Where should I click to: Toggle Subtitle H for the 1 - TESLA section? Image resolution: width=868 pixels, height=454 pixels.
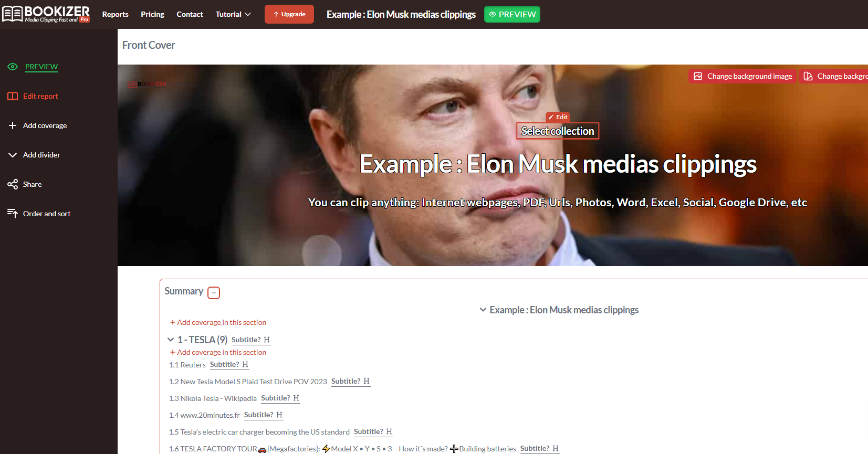(251, 340)
